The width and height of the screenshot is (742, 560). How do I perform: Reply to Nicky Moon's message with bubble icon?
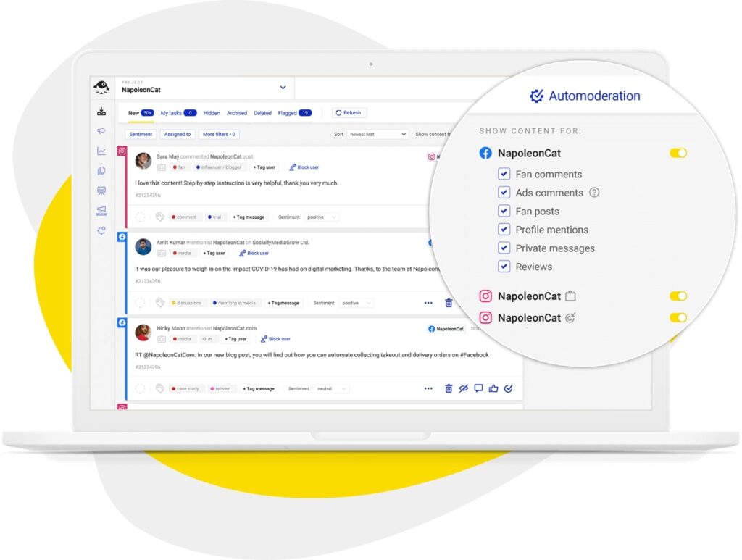(x=478, y=388)
